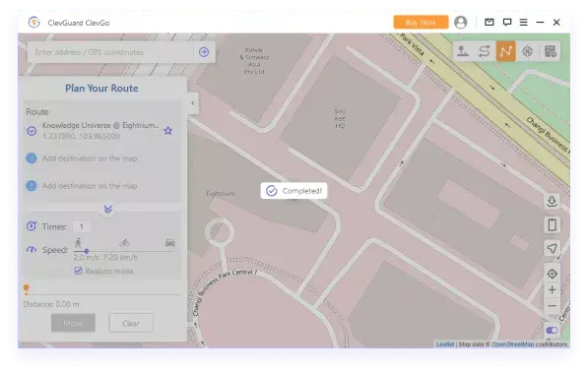Select the Teleport mode icon
Screen dimensions: 588x374
click(463, 51)
